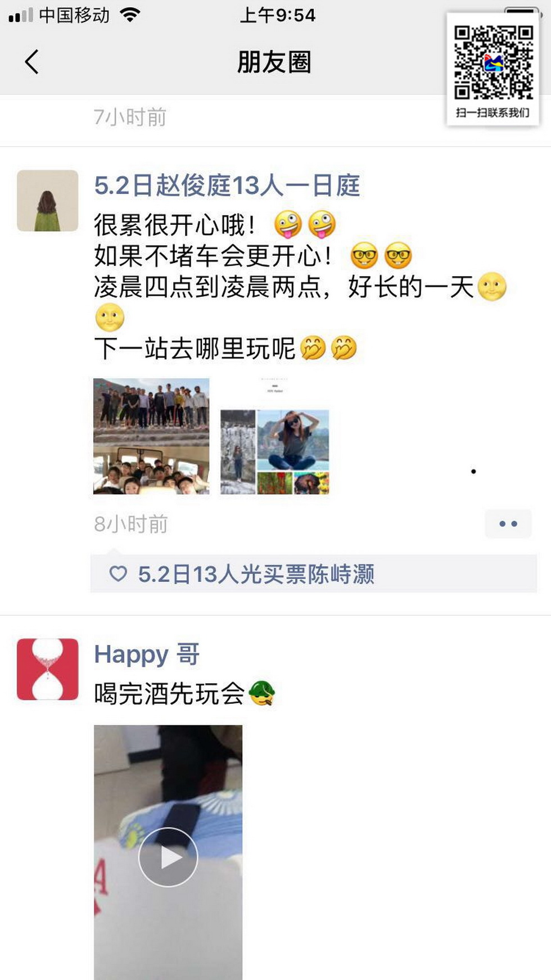Image resolution: width=551 pixels, height=980 pixels.
Task: Open liker name 5.2日13人光买票陈峙灏
Action: (x=256, y=574)
